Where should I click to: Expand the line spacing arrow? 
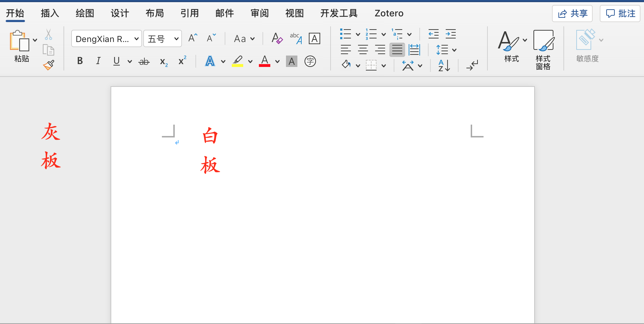(454, 50)
